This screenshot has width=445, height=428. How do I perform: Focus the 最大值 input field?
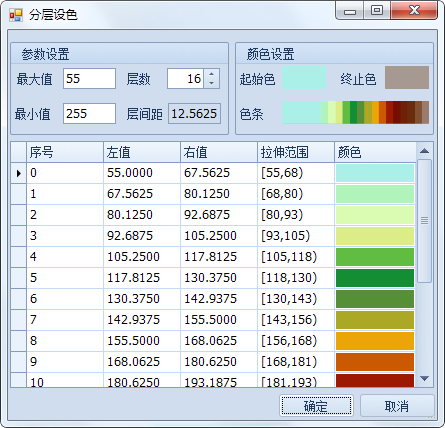click(89, 79)
